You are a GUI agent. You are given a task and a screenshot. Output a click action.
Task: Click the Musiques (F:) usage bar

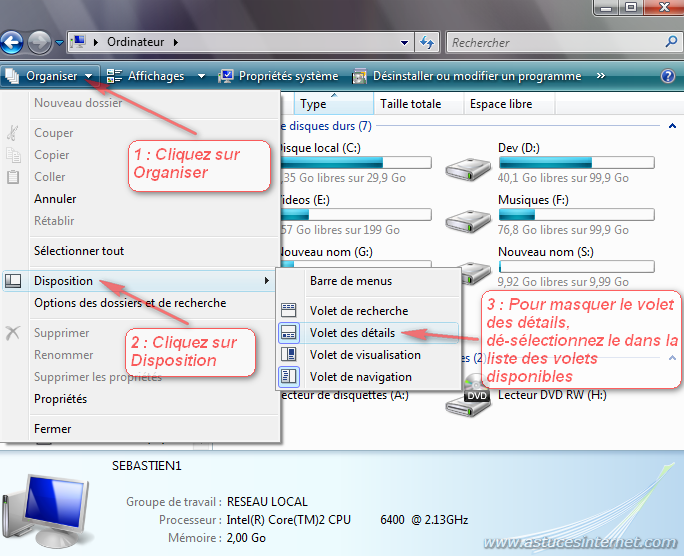(576, 215)
